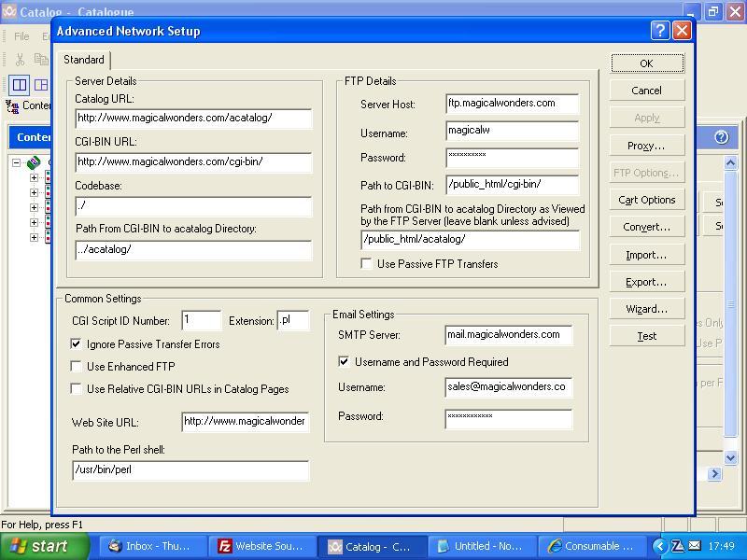This screenshot has height=560, width=747.
Task: Enable the Use Enhanced FTP option
Action: coord(77,367)
